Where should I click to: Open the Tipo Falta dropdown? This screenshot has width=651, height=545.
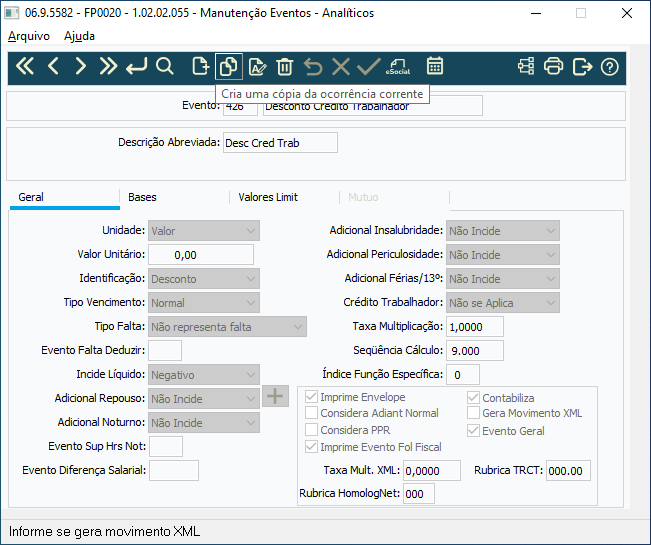pos(228,327)
